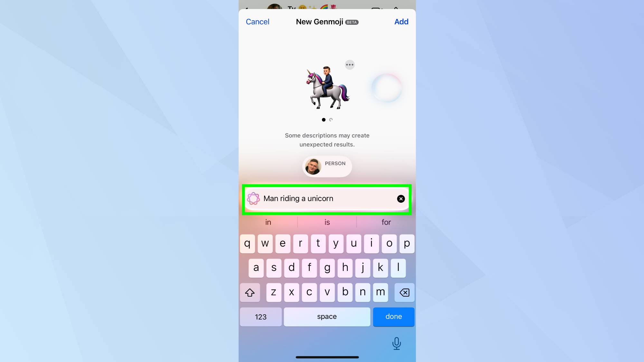The width and height of the screenshot is (644, 362).
Task: Tap the three-dot options menu icon
Action: 349,65
